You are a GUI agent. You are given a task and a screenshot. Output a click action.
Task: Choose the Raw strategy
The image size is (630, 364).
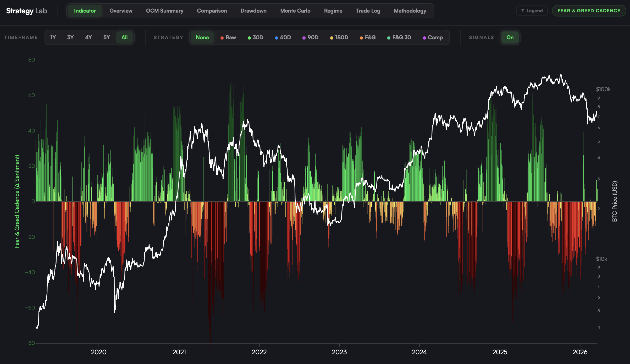click(228, 37)
